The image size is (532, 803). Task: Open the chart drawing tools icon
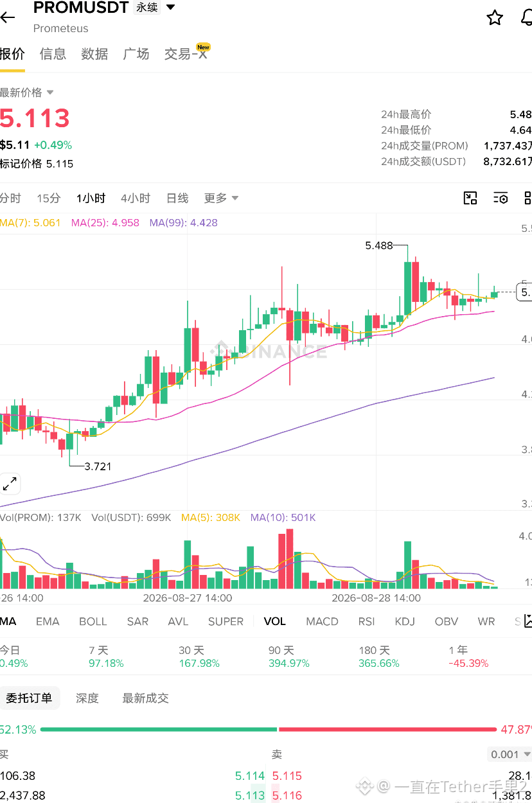(x=470, y=198)
